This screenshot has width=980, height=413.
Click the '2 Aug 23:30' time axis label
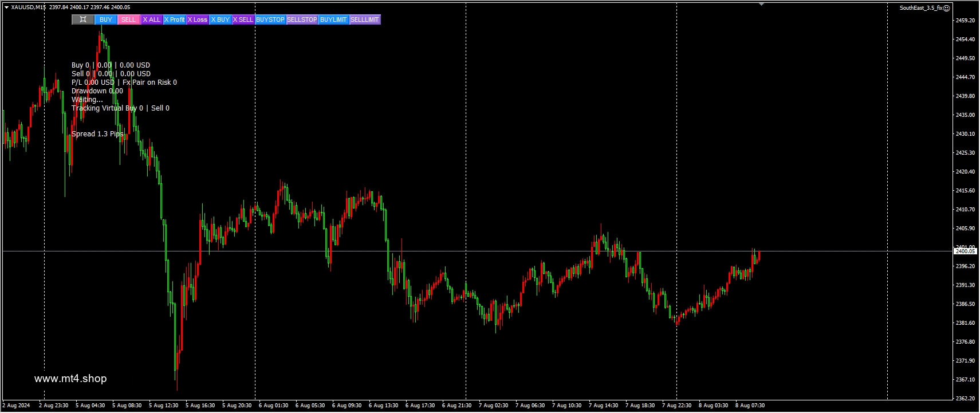[x=54, y=406]
